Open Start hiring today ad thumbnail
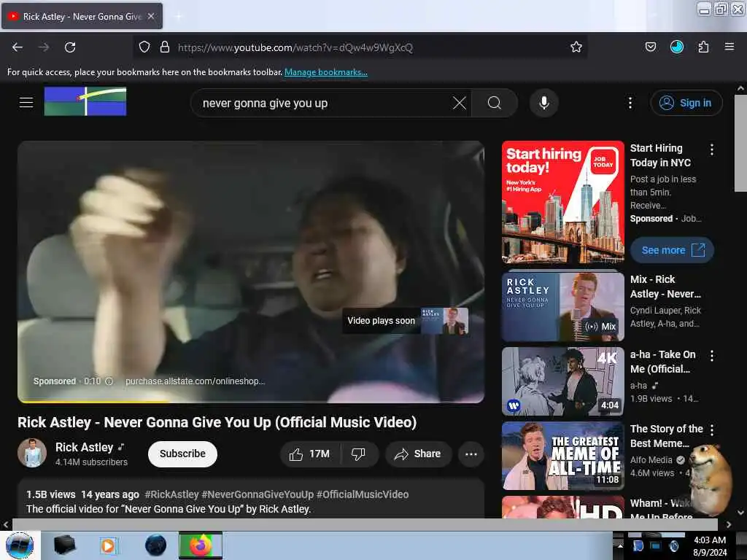Screen dimensions: 747x560 click(563, 202)
